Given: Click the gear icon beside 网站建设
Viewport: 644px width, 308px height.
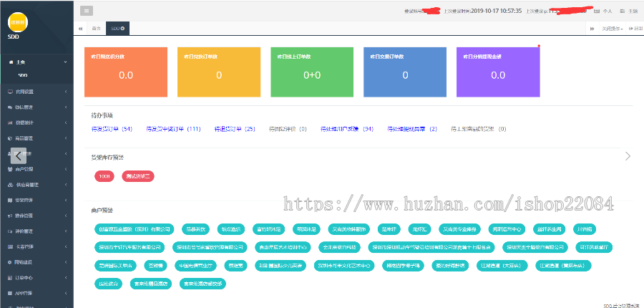Looking at the screenshot, I should [10, 262].
